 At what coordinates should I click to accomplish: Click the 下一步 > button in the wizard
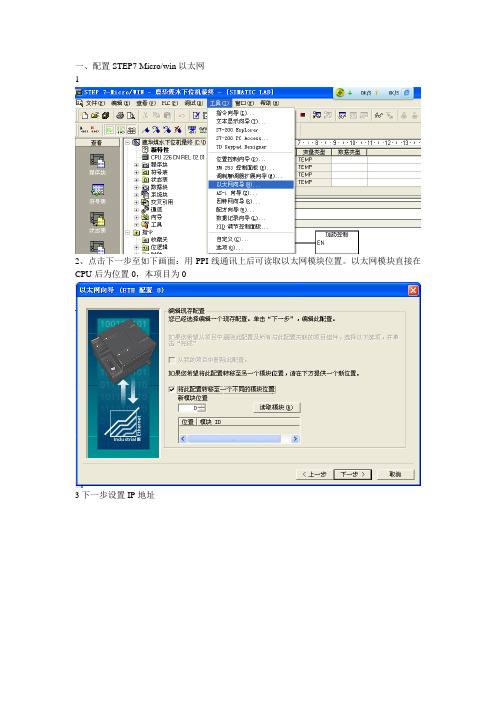tap(353, 474)
